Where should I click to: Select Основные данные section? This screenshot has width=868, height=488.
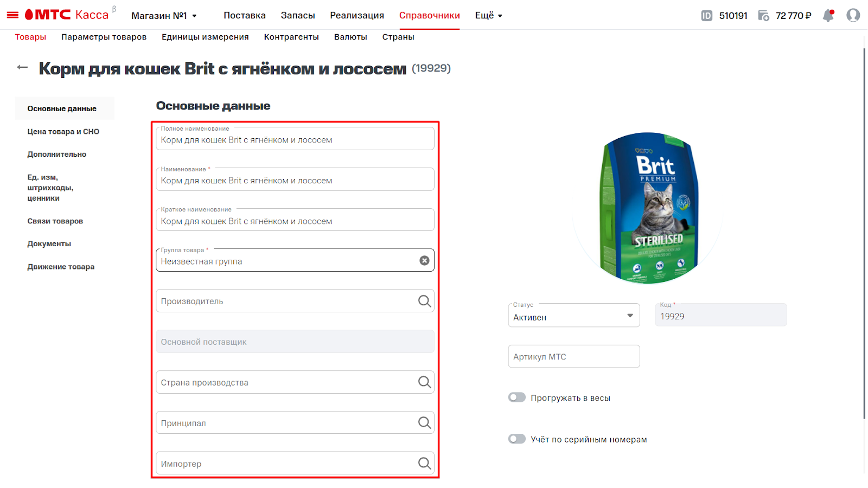pos(65,108)
